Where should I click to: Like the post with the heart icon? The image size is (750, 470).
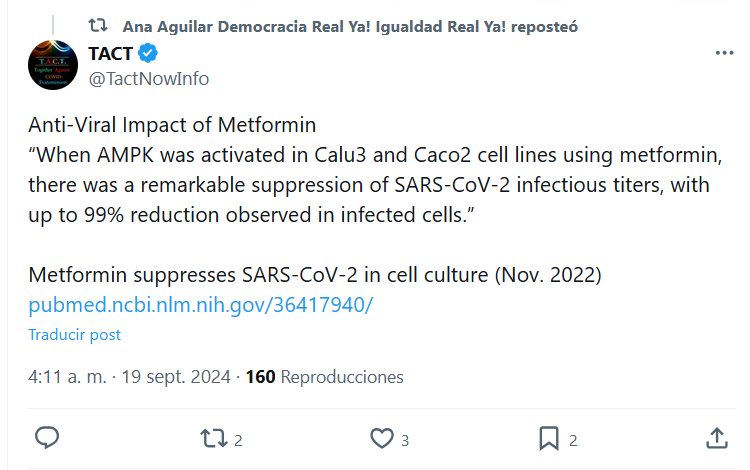(381, 438)
